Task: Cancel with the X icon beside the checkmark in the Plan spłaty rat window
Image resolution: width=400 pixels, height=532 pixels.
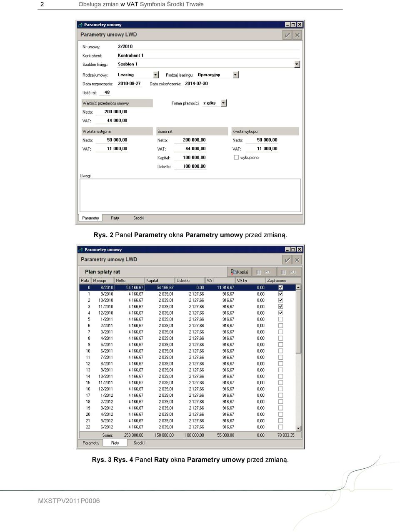Action: click(297, 260)
